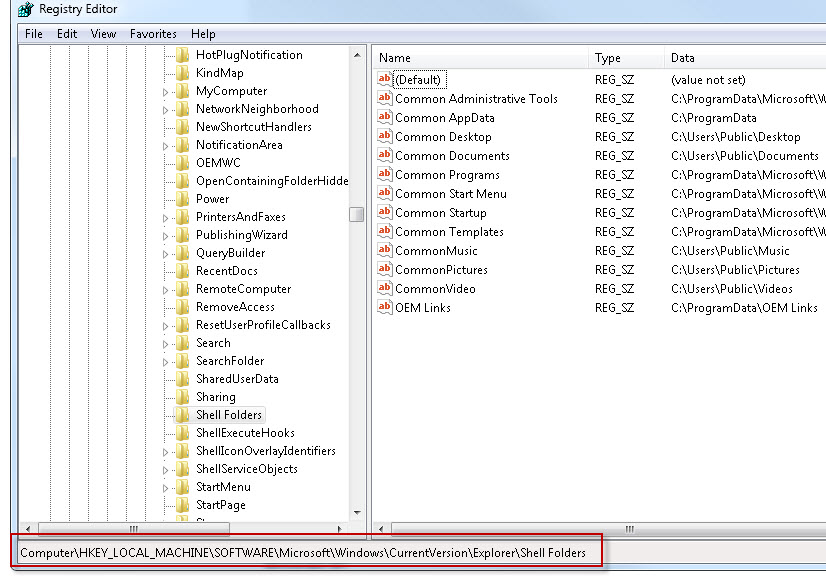The height and width of the screenshot is (581, 826).
Task: Click the Sharing folder icon
Action: [182, 397]
